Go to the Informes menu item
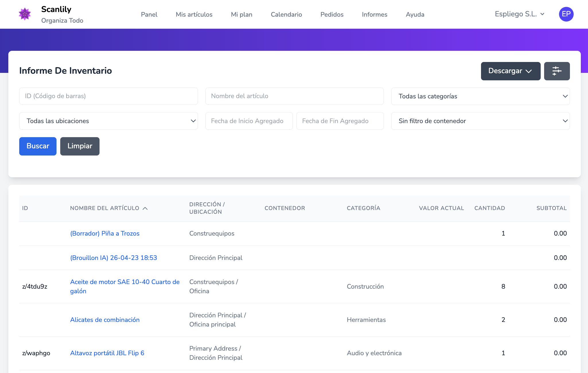The image size is (588, 373). pyautogui.click(x=374, y=14)
